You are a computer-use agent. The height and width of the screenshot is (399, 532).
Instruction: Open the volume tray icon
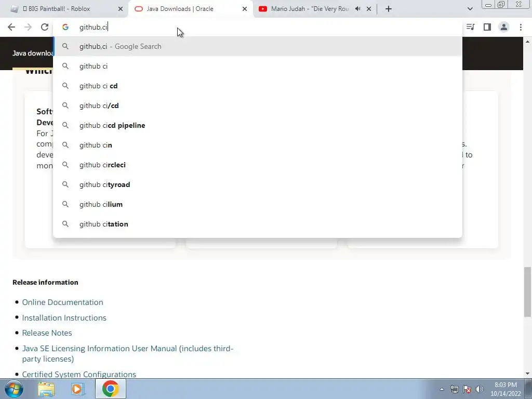point(480,389)
